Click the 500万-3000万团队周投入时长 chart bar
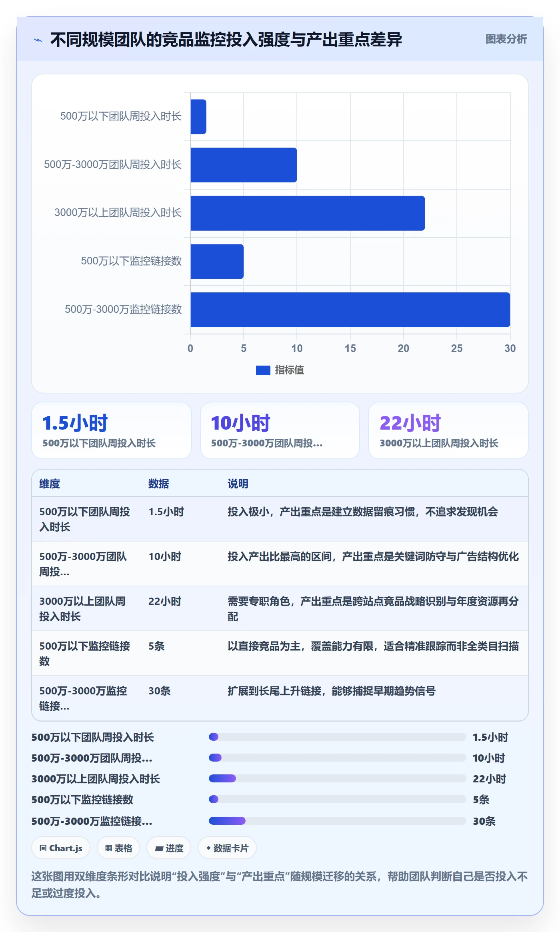This screenshot has width=560, height=932. click(244, 165)
